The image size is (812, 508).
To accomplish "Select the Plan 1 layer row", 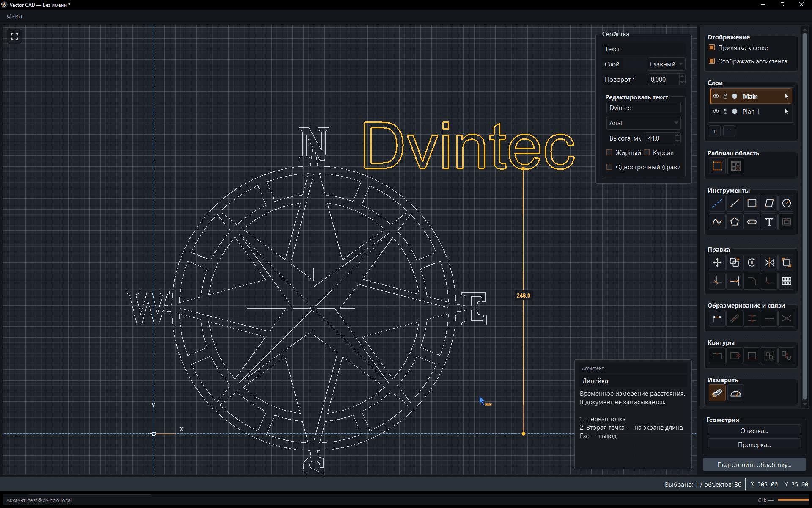I will 751,112.
